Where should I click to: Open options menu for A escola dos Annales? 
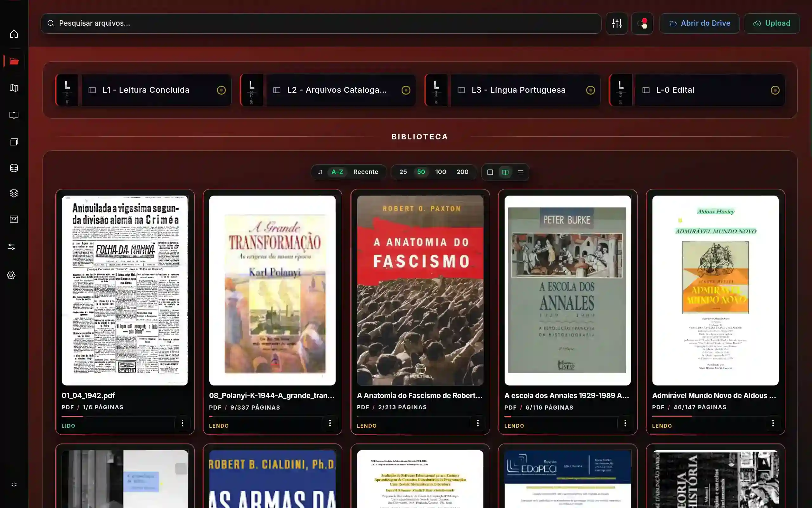coord(625,423)
